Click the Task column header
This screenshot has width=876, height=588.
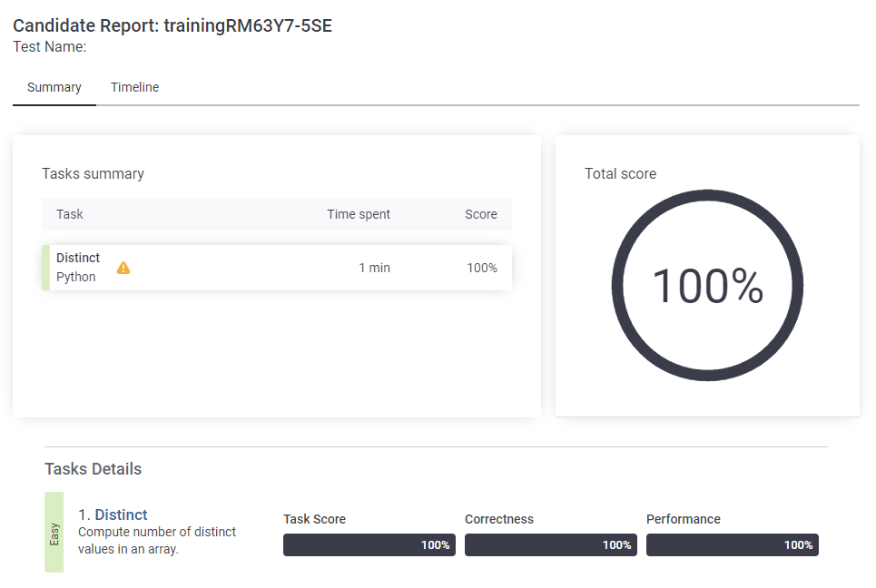[70, 214]
